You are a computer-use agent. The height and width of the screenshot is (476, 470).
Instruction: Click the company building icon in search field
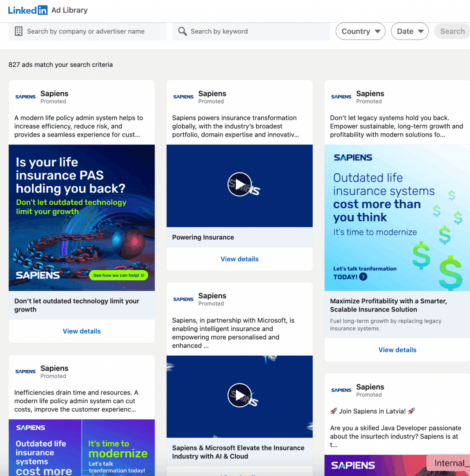[19, 31]
